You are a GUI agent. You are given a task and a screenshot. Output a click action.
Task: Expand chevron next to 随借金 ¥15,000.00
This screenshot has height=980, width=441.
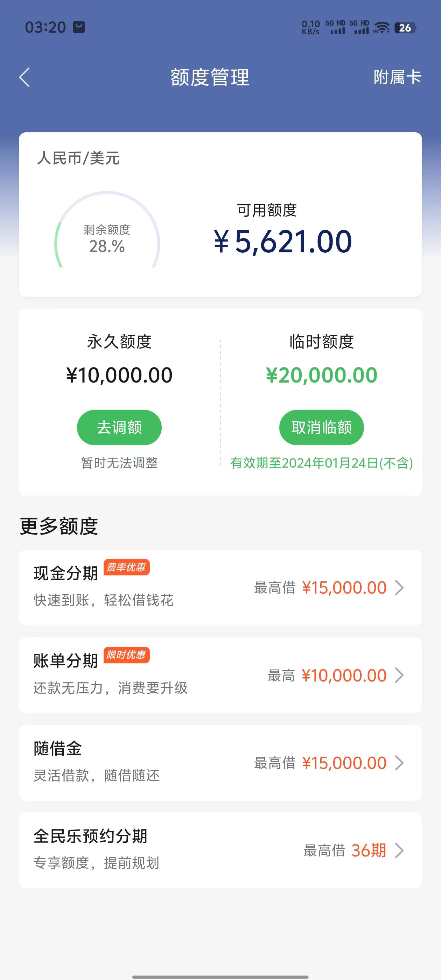399,763
